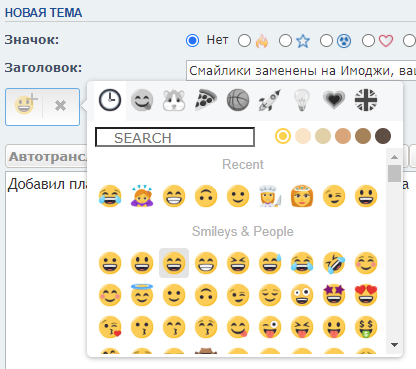Viewport: 416px width, 369px height.
Task: Click the emoji SEARCH field
Action: pyautogui.click(x=175, y=137)
